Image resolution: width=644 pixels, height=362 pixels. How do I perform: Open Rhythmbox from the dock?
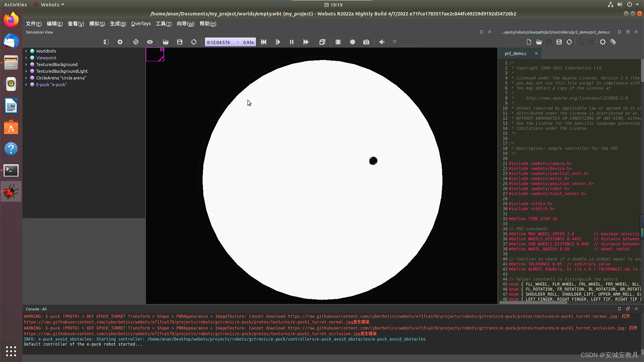click(x=11, y=84)
